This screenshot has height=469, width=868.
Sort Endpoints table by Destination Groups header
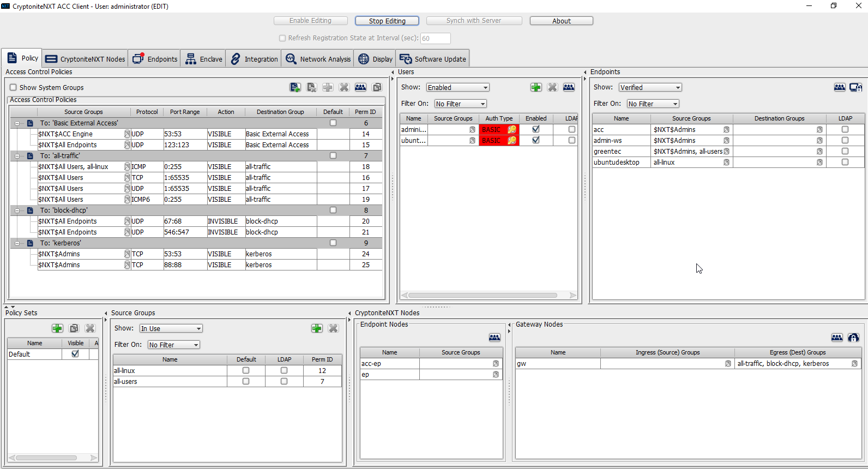(x=779, y=118)
